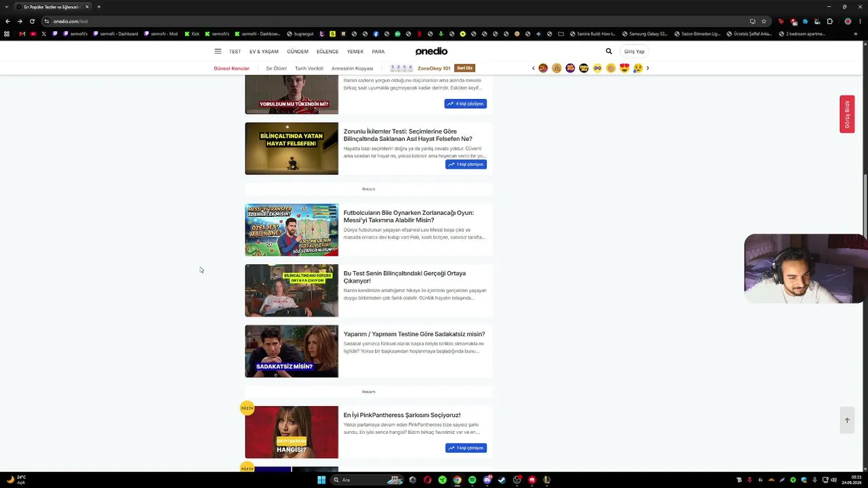View site information in address bar
Screen dimensions: 868x488
(47, 21)
